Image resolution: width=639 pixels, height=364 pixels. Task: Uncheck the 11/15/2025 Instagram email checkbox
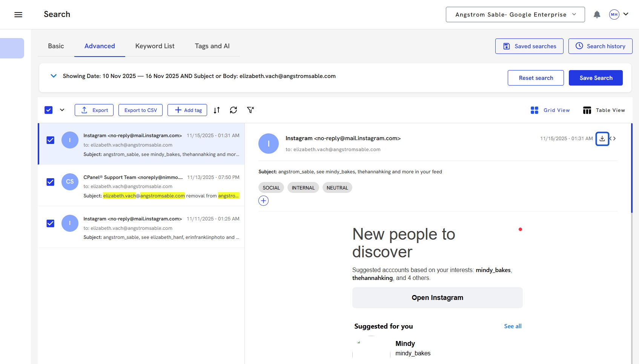coord(50,140)
